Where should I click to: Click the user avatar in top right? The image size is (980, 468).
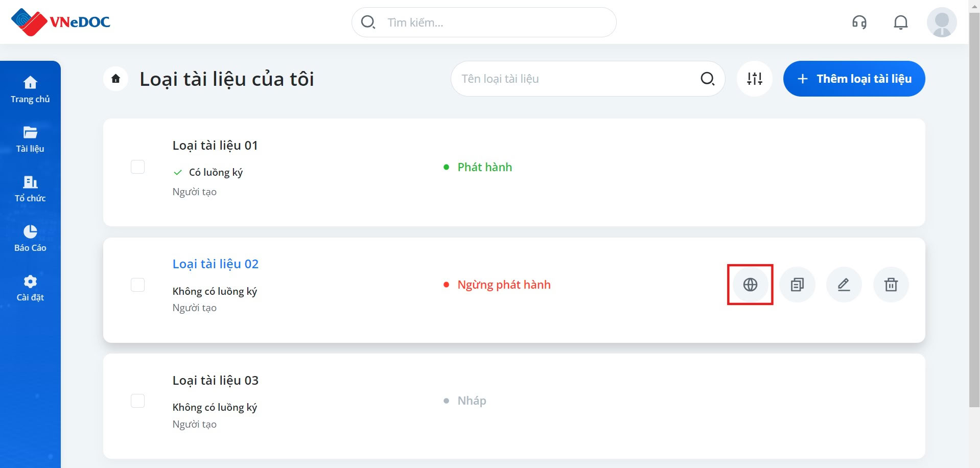pyautogui.click(x=942, y=22)
